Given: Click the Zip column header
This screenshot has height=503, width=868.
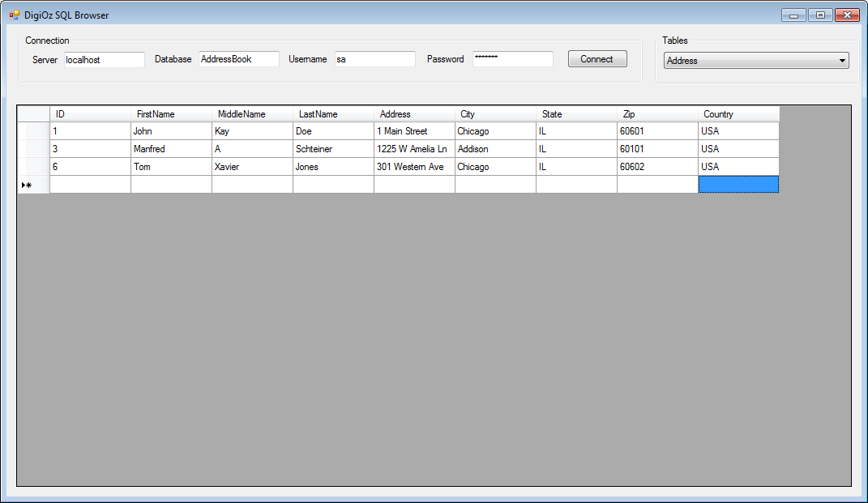Looking at the screenshot, I should pos(657,114).
